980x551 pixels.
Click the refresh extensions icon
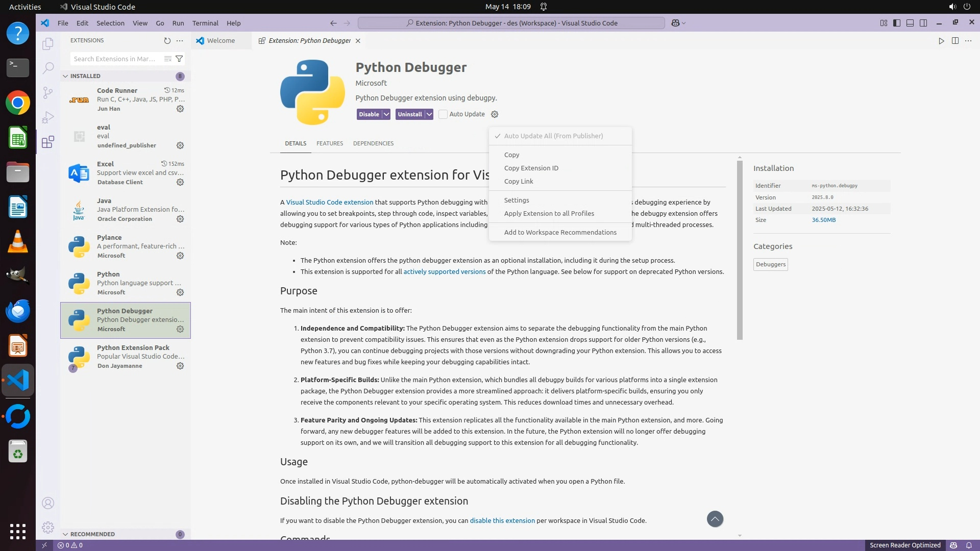coord(167,41)
